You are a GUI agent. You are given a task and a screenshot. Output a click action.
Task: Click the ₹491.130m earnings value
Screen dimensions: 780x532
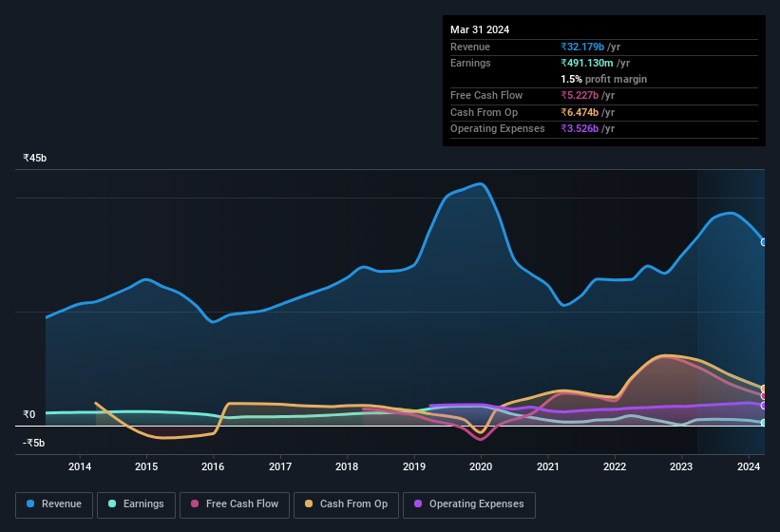pos(587,63)
